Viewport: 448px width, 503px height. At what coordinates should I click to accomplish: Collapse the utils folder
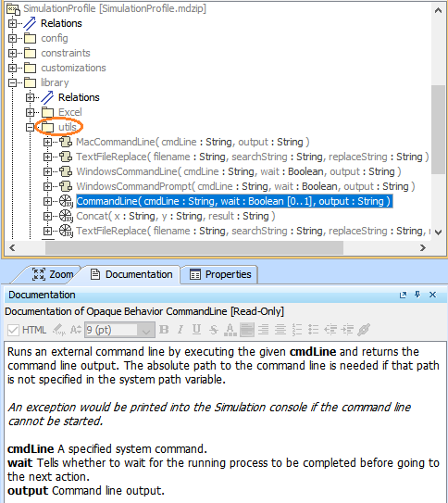coord(30,127)
